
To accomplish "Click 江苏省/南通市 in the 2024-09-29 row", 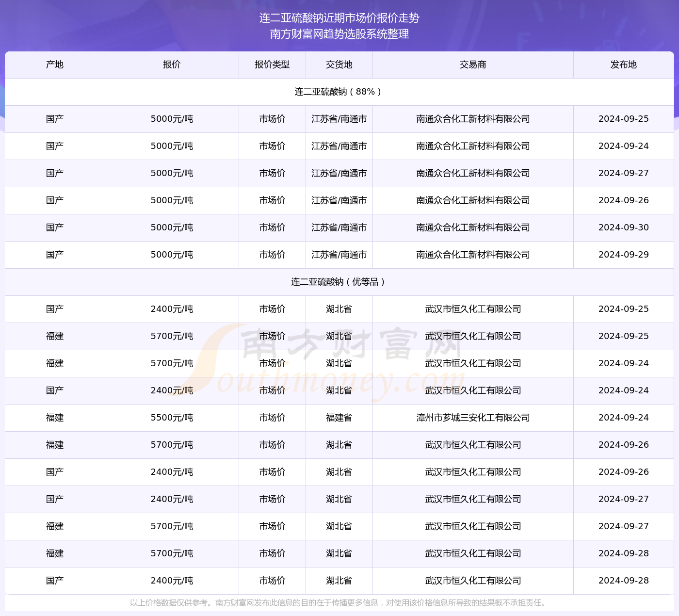I will [x=339, y=255].
